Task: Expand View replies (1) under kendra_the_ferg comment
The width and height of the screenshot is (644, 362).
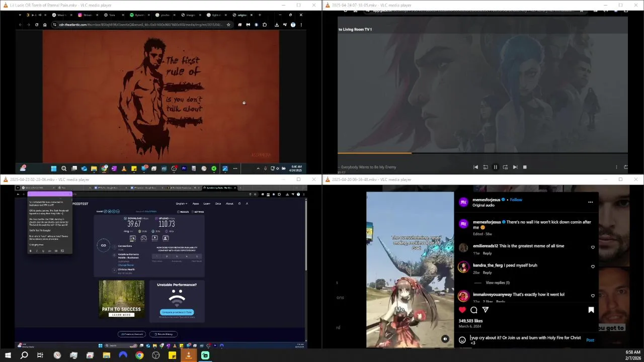Action: (498, 283)
